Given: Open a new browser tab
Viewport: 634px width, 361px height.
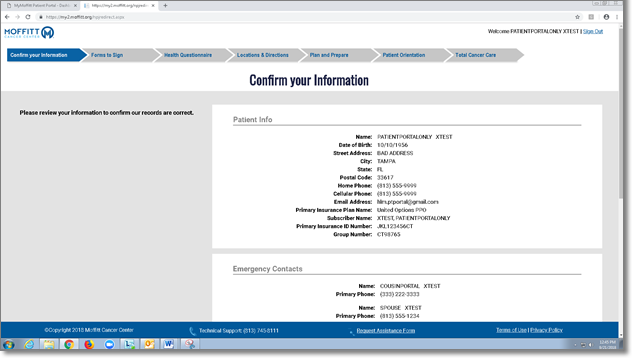Looking at the screenshot, I should (x=165, y=6).
